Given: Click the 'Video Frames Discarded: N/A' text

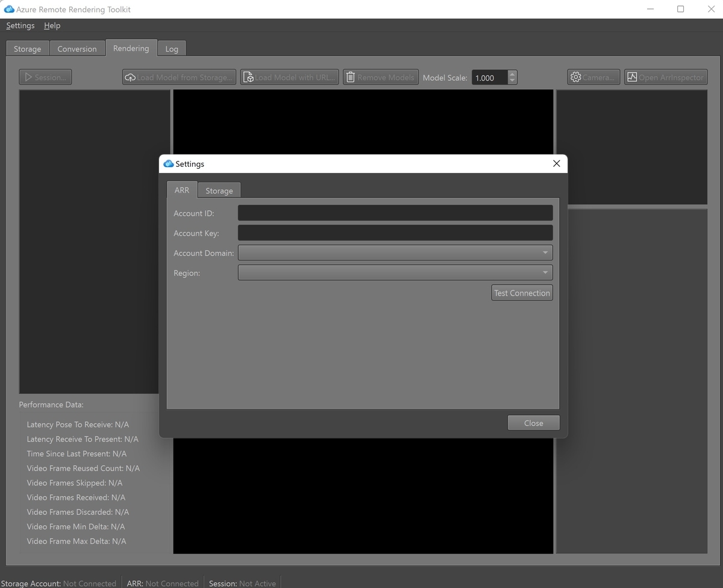Looking at the screenshot, I should click(78, 512).
